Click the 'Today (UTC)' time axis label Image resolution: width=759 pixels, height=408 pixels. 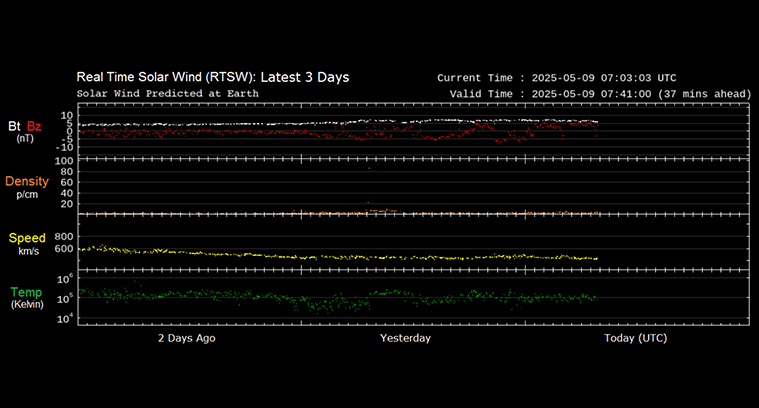pyautogui.click(x=636, y=338)
